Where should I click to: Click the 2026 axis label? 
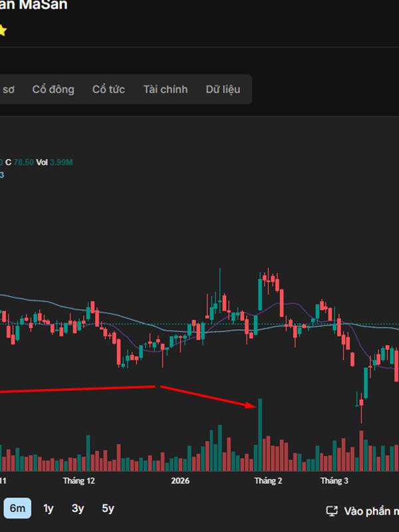point(180,481)
